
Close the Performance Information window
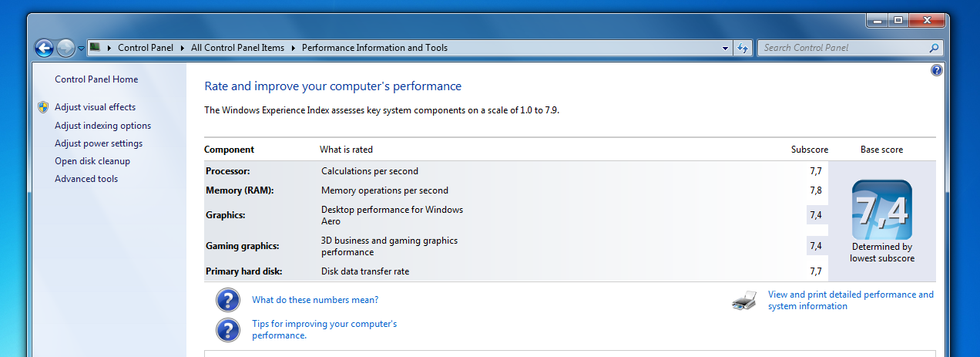pyautogui.click(x=927, y=21)
